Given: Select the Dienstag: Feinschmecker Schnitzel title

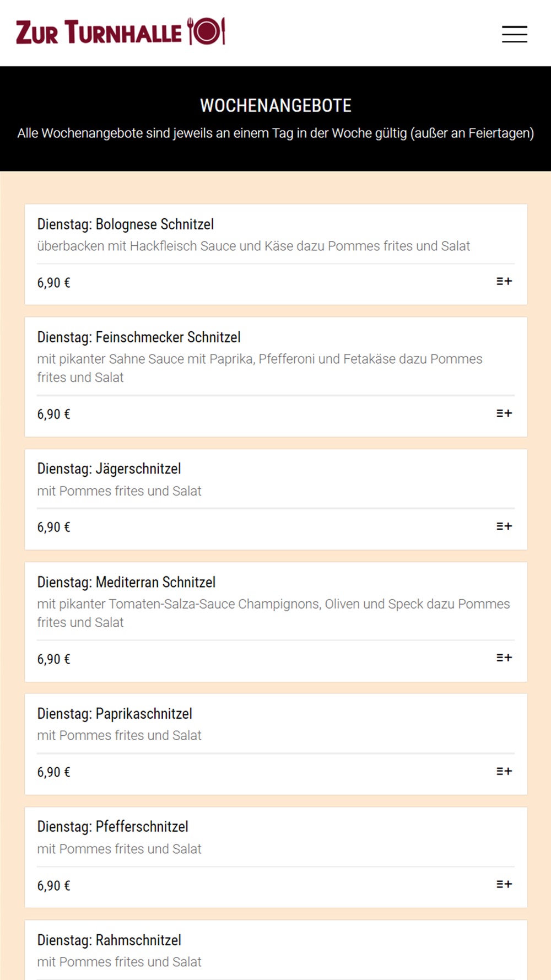Looking at the screenshot, I should pyautogui.click(x=139, y=337).
